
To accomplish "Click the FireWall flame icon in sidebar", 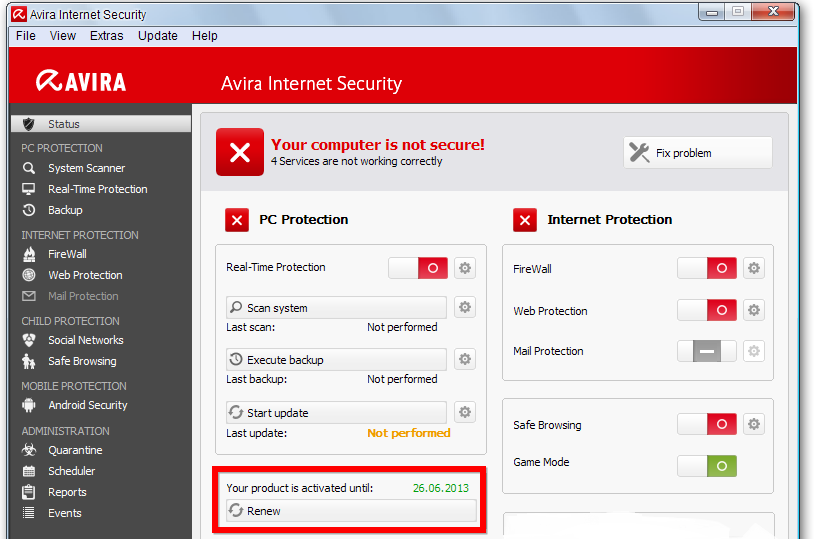I will [29, 254].
